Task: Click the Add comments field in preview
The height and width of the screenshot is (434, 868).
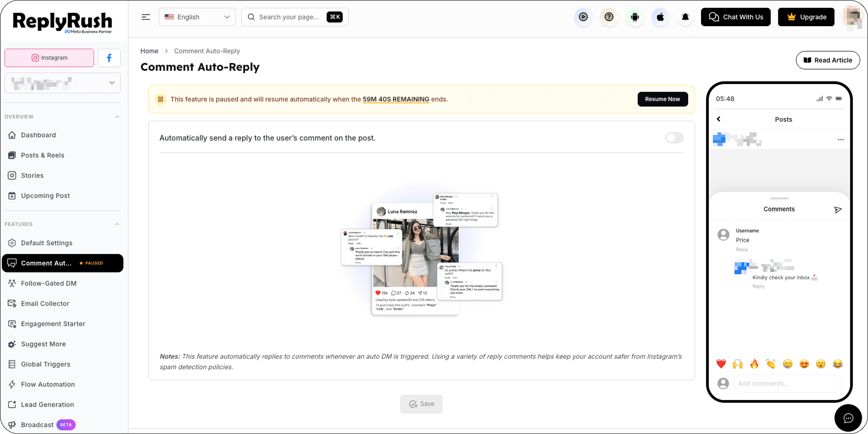Action: tap(788, 383)
